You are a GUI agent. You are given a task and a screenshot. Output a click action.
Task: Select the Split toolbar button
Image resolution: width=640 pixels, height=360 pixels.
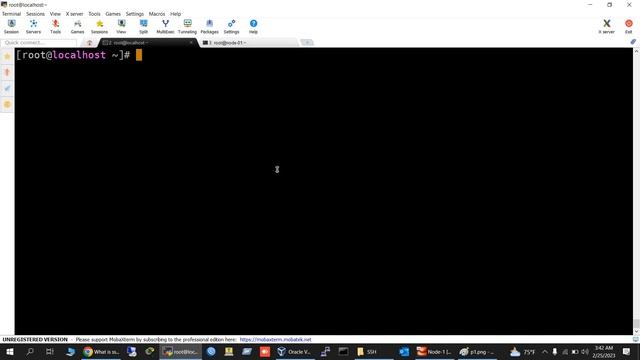pyautogui.click(x=143, y=27)
